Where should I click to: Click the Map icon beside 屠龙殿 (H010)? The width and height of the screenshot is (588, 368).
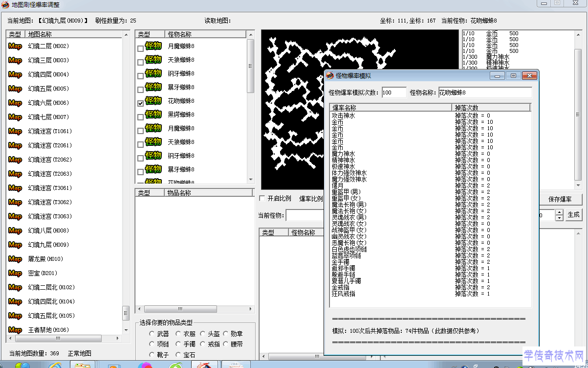click(x=15, y=259)
